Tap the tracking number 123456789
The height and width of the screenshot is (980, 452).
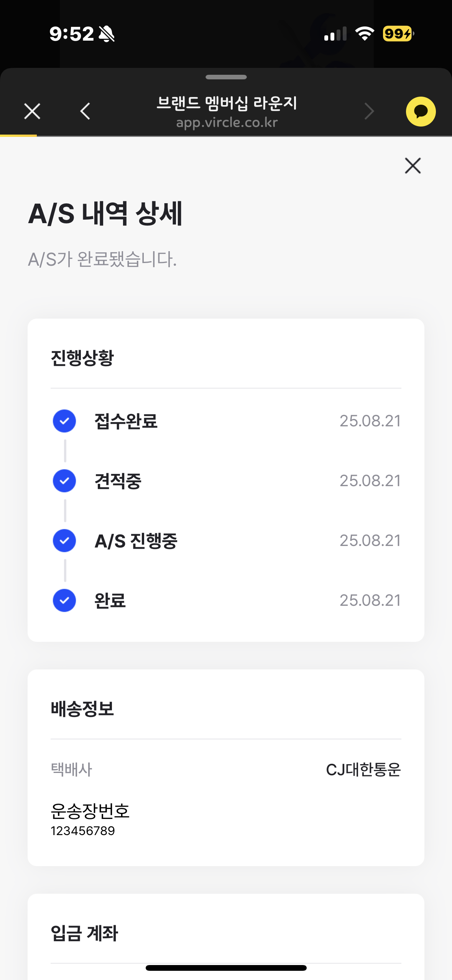(x=83, y=830)
